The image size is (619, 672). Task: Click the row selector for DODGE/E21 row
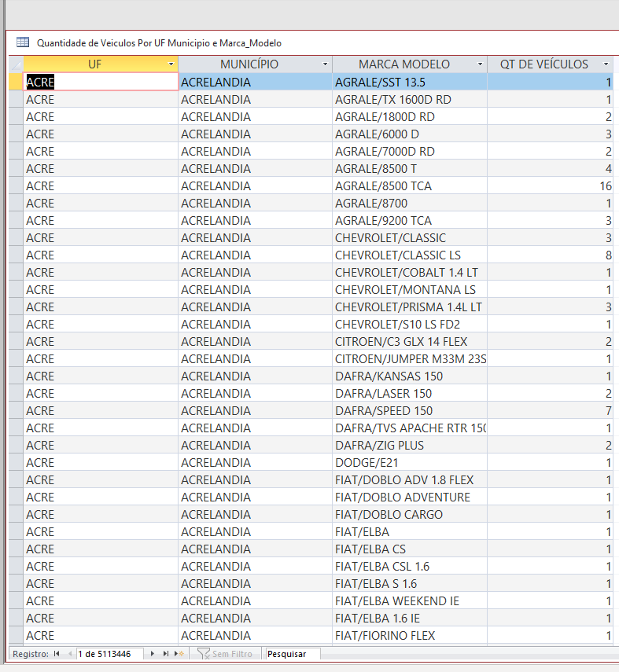(x=16, y=462)
